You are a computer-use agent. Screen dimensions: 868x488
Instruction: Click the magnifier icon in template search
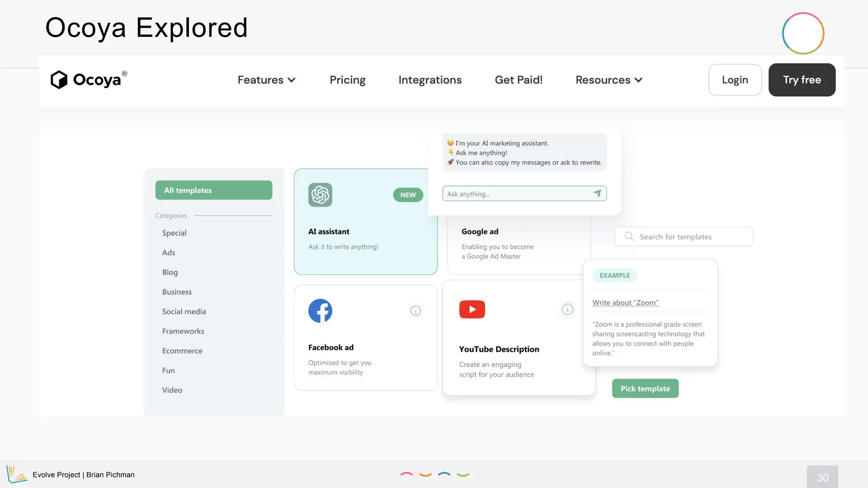(x=629, y=236)
